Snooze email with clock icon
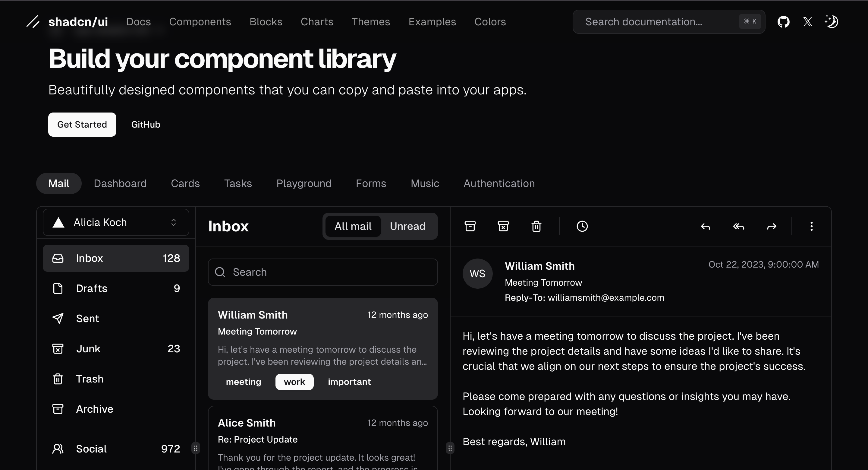 click(x=582, y=226)
